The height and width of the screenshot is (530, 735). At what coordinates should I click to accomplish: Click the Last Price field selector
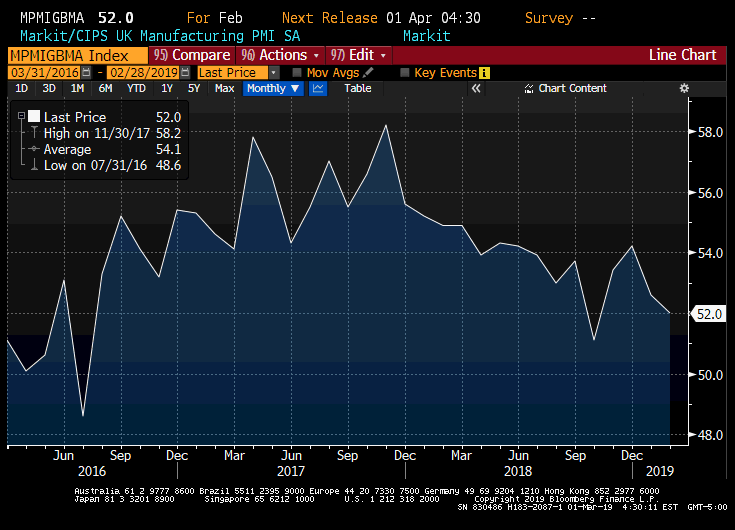[233, 73]
